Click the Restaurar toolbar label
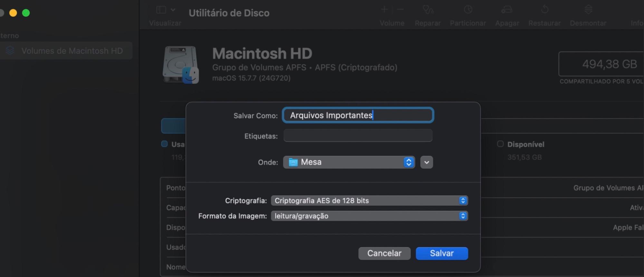 pyautogui.click(x=544, y=23)
